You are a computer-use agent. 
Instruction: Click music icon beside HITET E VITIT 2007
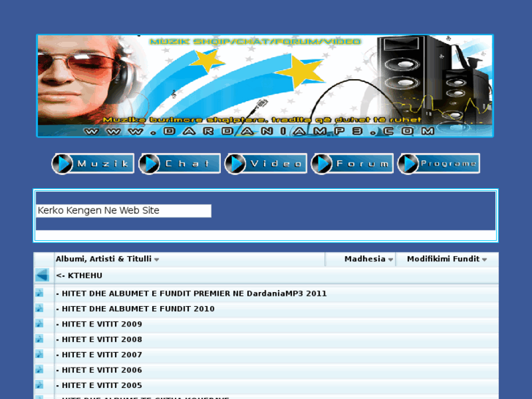click(x=40, y=354)
